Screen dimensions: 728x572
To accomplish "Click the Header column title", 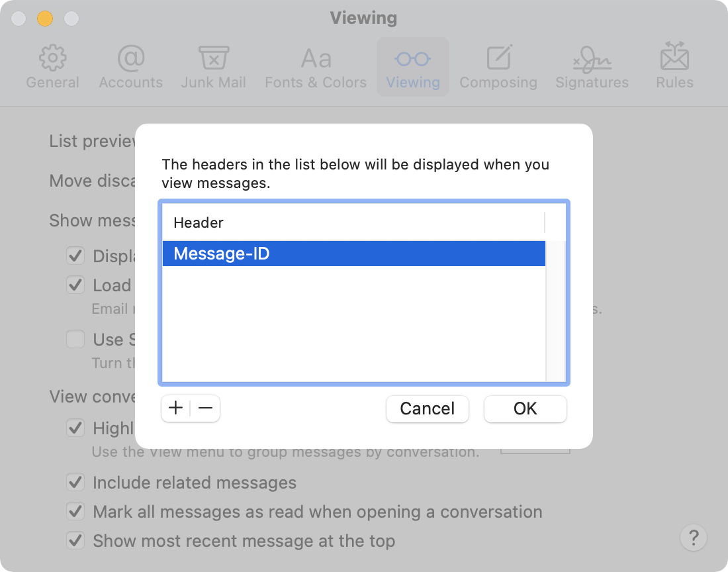I will (x=199, y=223).
